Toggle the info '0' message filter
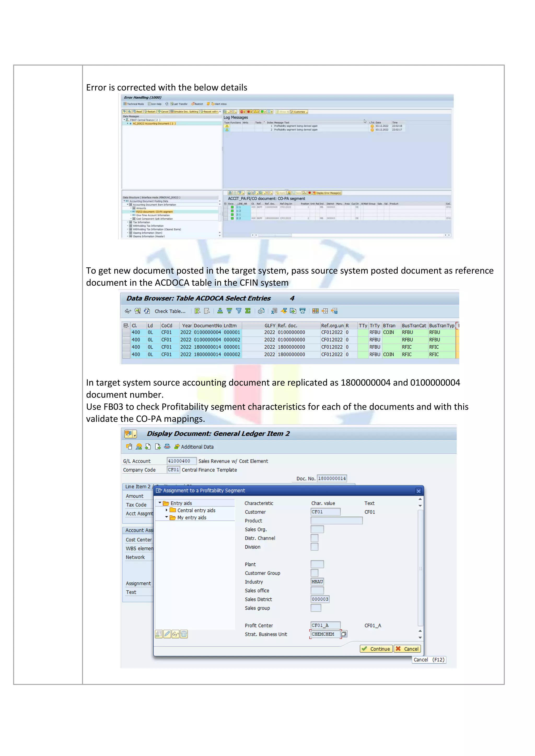Screen dimensions: 535x756 click(x=270, y=112)
